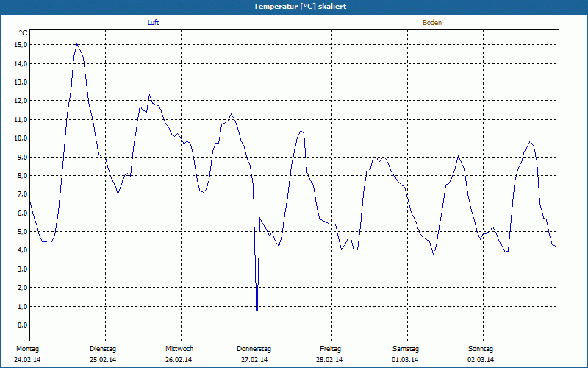Click the Freitag day label
This screenshot has height=368, width=588.
click(330, 349)
